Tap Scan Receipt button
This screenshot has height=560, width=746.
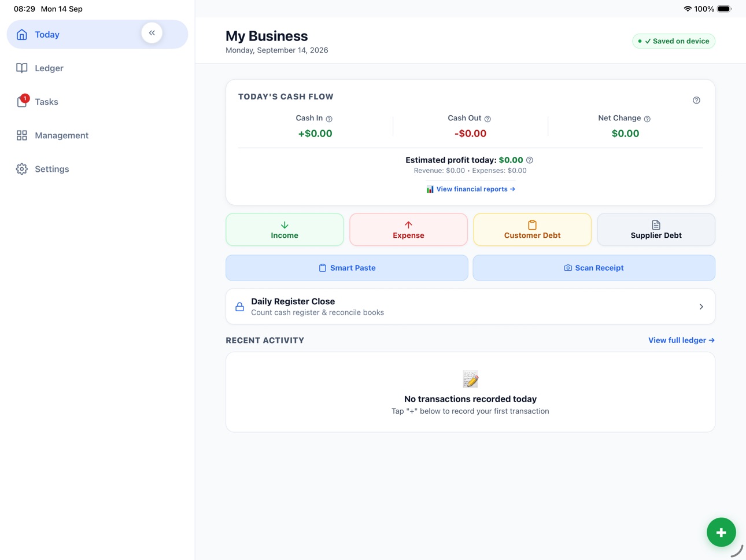pyautogui.click(x=594, y=268)
